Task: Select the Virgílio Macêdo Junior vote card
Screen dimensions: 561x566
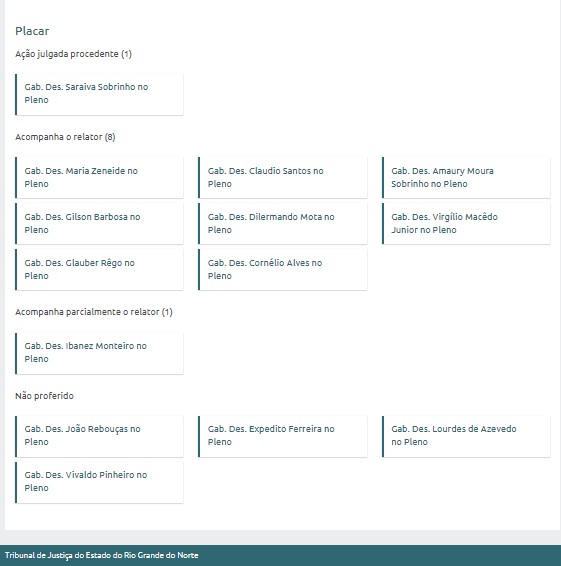Action: point(466,223)
